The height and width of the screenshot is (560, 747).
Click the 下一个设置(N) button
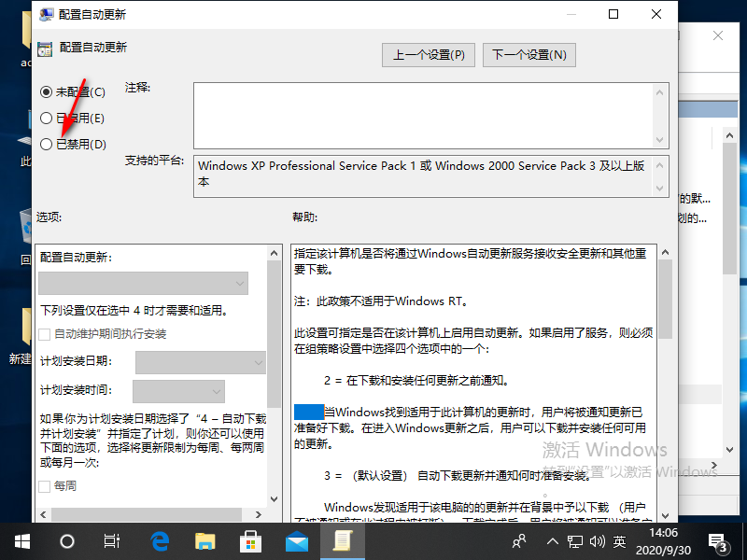[x=529, y=55]
